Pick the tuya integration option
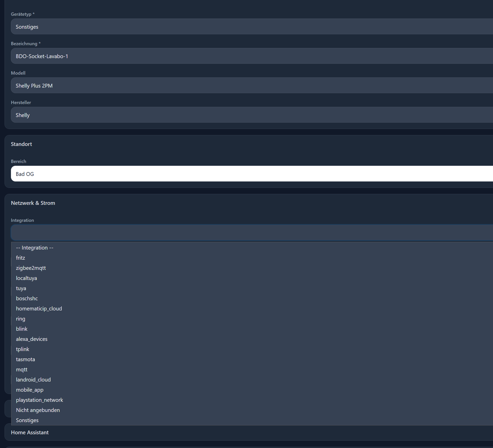Image resolution: width=493 pixels, height=448 pixels. click(x=21, y=288)
